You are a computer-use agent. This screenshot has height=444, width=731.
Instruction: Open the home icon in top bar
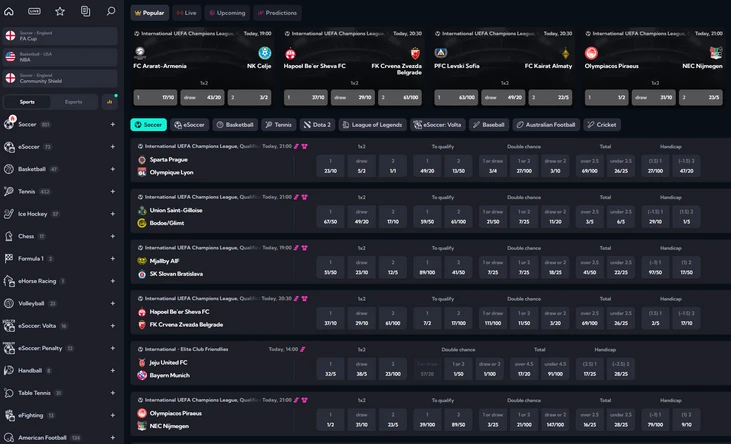click(8, 11)
